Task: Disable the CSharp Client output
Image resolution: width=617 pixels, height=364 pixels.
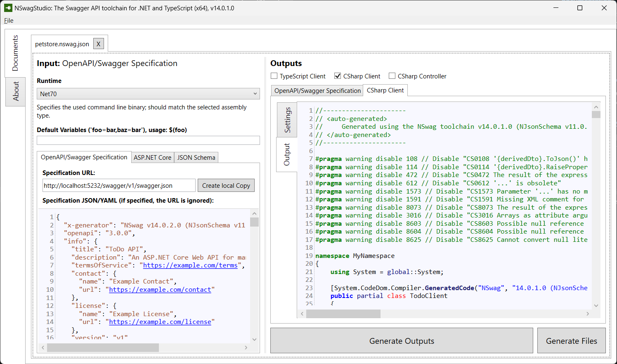Action: [338, 76]
